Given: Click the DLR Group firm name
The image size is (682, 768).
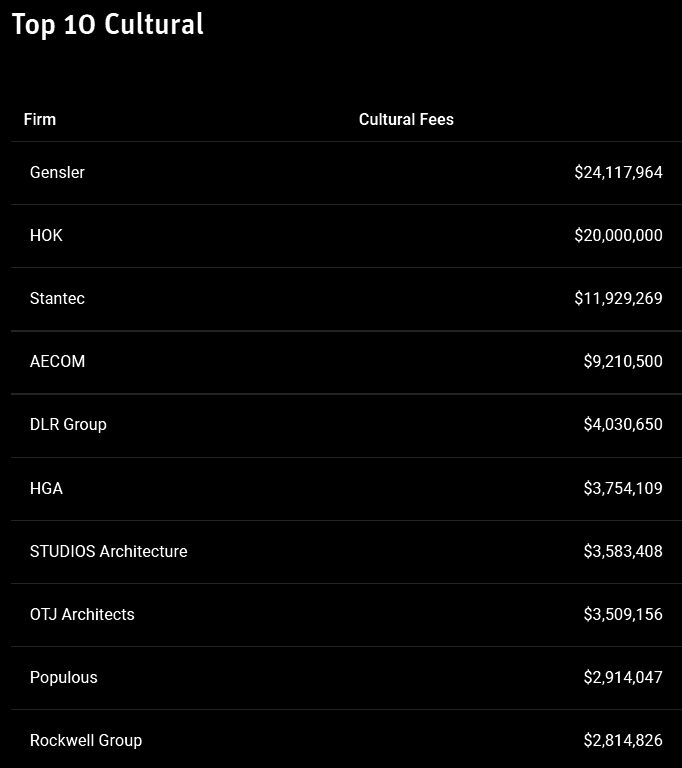Looking at the screenshot, I should [68, 424].
